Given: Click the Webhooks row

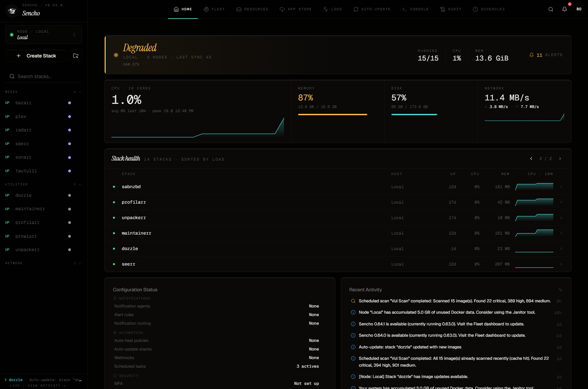Looking at the screenshot, I should coord(217,358).
